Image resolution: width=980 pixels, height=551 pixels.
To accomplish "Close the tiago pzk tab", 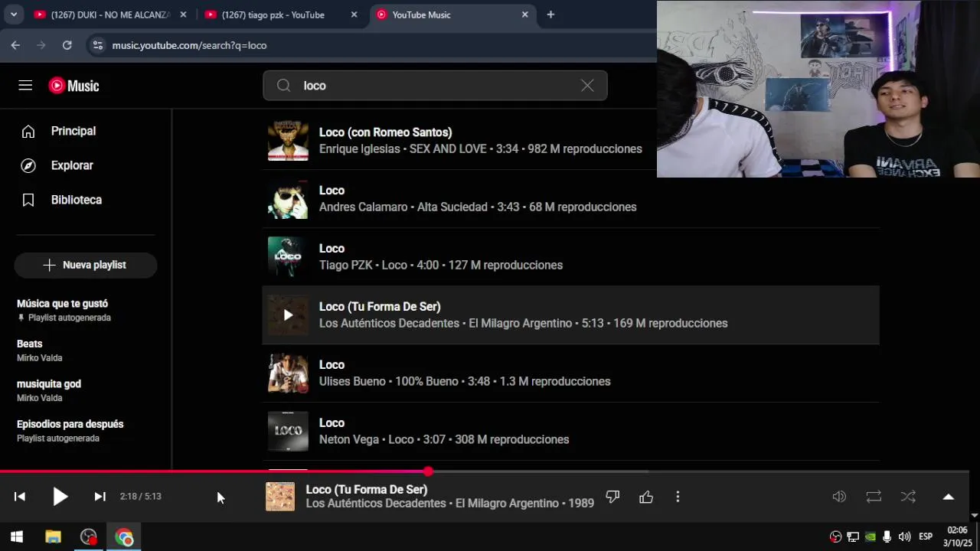I will point(354,15).
